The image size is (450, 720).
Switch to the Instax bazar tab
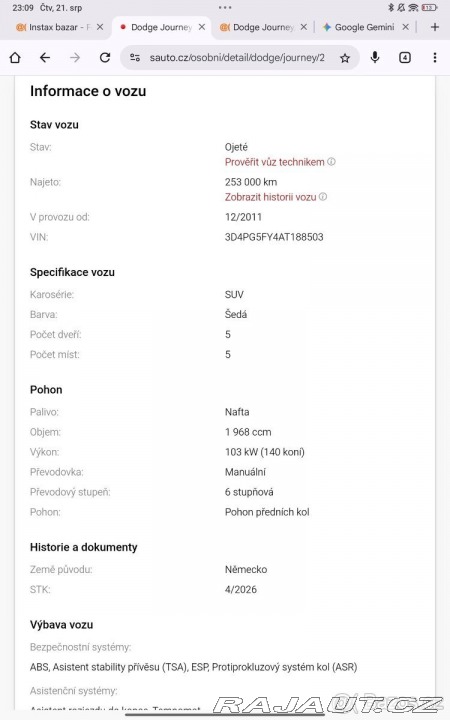(x=54, y=27)
